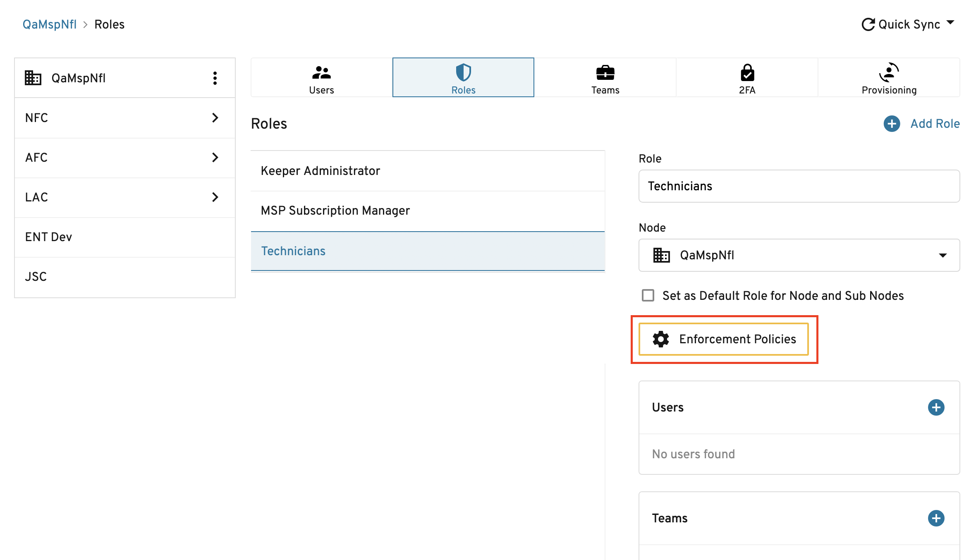Click the No users found text

(693, 454)
